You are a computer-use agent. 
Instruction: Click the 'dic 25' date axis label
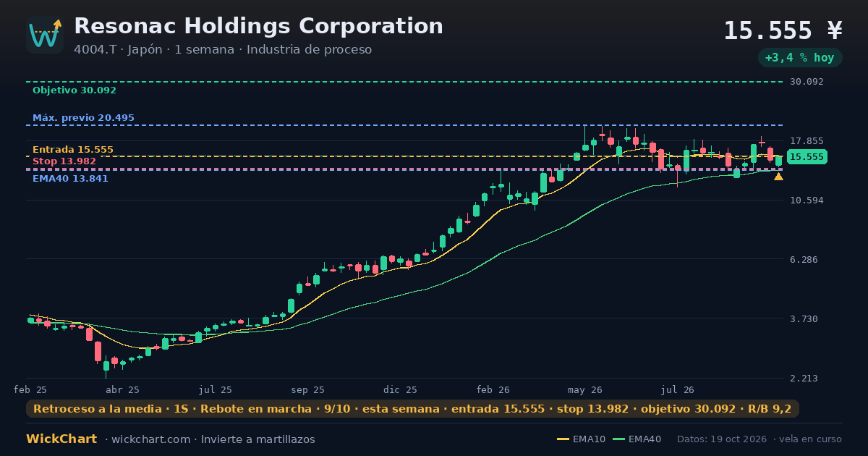click(x=401, y=389)
